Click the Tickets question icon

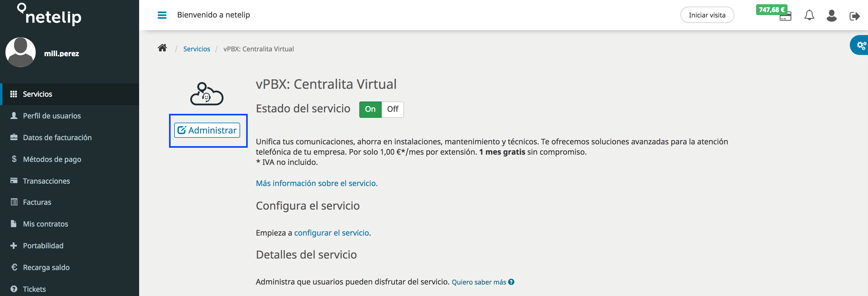[14, 289]
